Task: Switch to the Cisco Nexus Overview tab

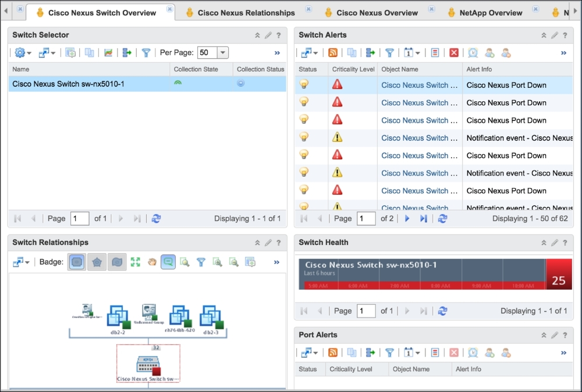Action: [371, 13]
